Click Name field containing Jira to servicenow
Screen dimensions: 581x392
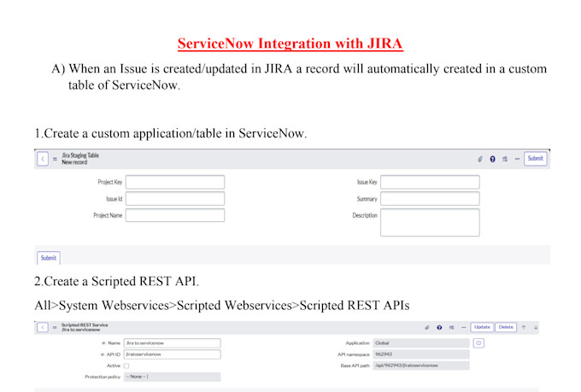coord(173,343)
